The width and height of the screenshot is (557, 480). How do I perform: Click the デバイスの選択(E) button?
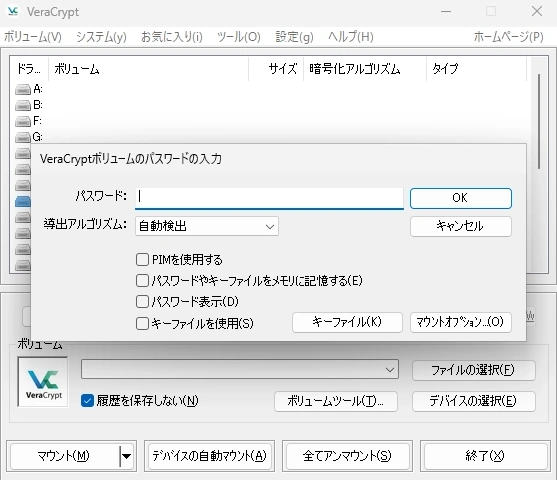coord(474,401)
